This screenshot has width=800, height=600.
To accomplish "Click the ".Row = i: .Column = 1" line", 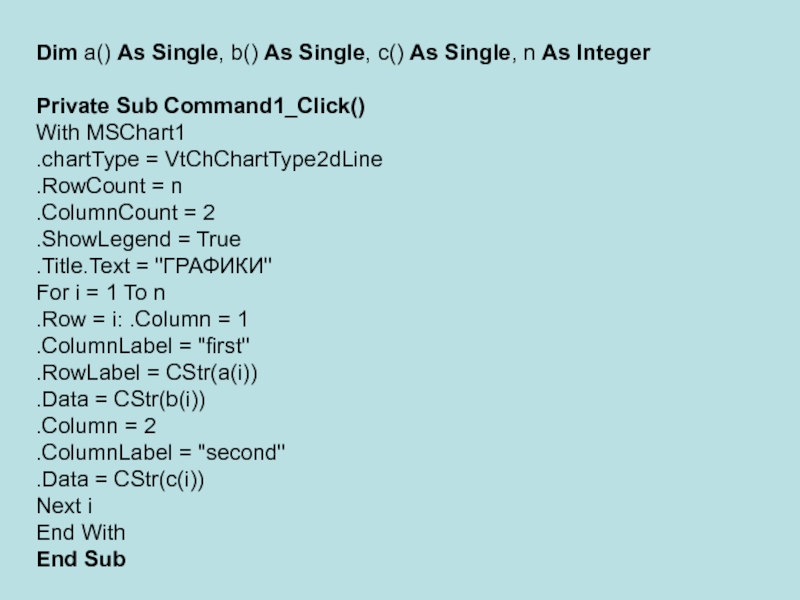I will [142, 319].
